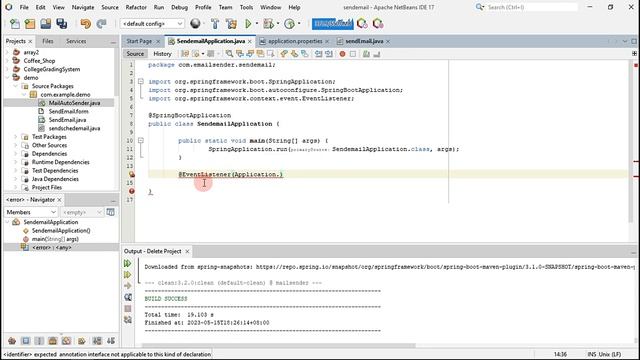Toggle Sort by Source in Navigator
Viewport: 640px width, 360px height.
click(x=111, y=341)
